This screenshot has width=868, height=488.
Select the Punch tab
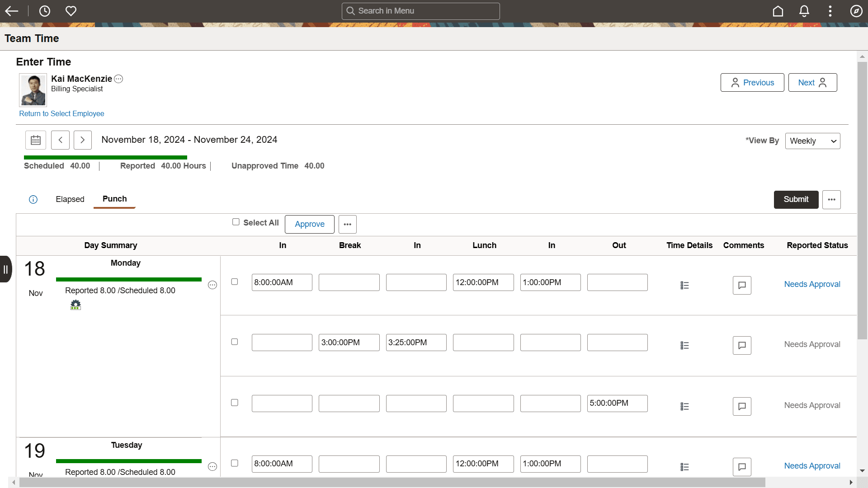114,199
